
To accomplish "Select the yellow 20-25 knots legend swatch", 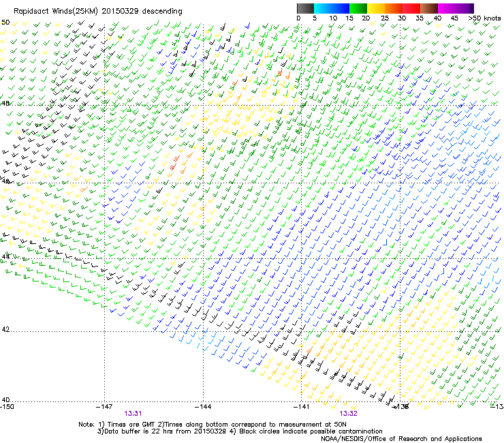I will tap(376, 8).
